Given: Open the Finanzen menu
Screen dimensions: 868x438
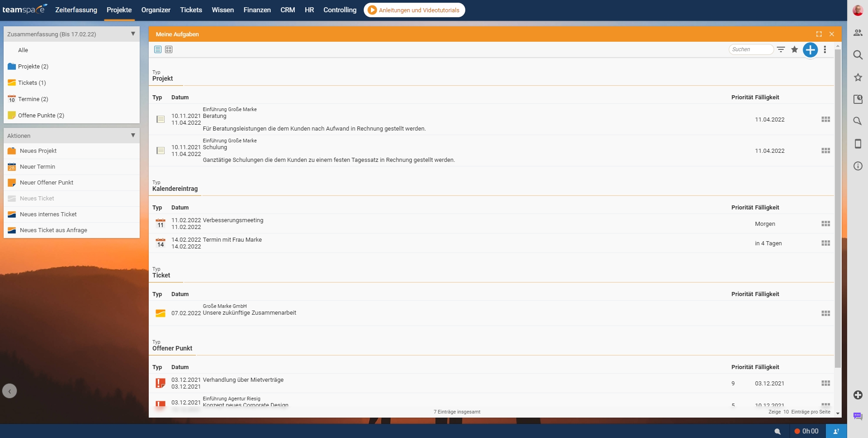Looking at the screenshot, I should [x=257, y=10].
